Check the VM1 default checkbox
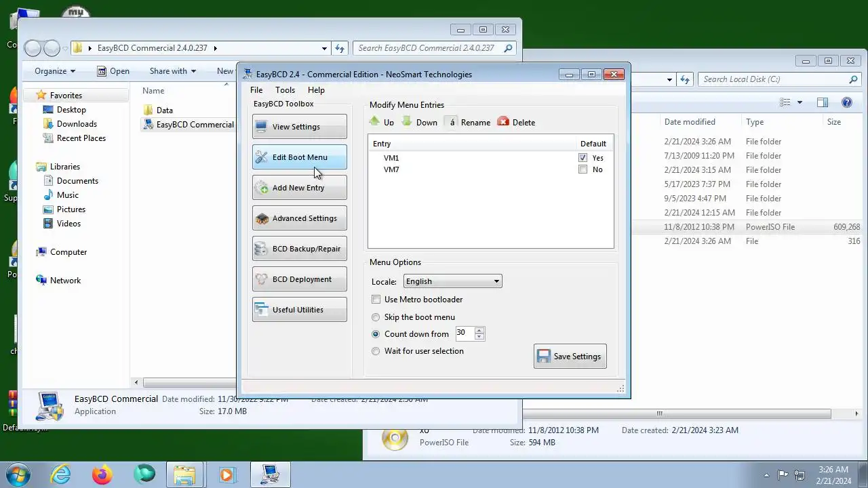 583,158
